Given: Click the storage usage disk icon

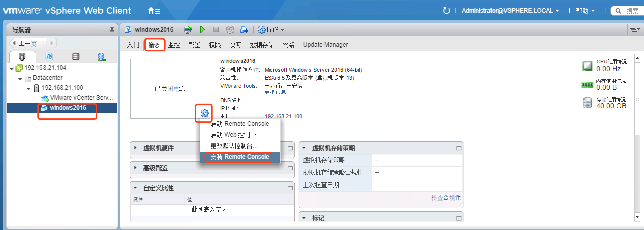Looking at the screenshot, I should [587, 103].
